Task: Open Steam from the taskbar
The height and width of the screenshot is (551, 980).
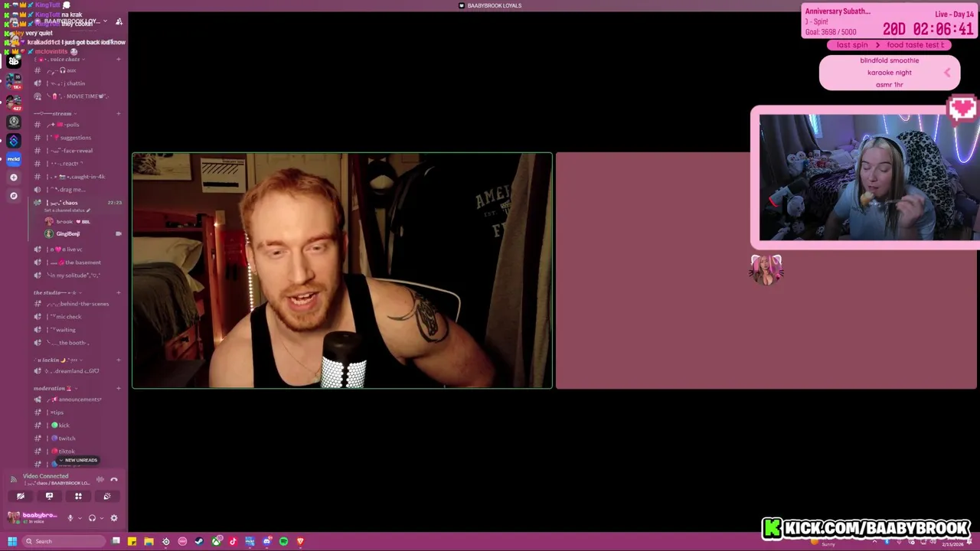Action: pyautogui.click(x=199, y=541)
